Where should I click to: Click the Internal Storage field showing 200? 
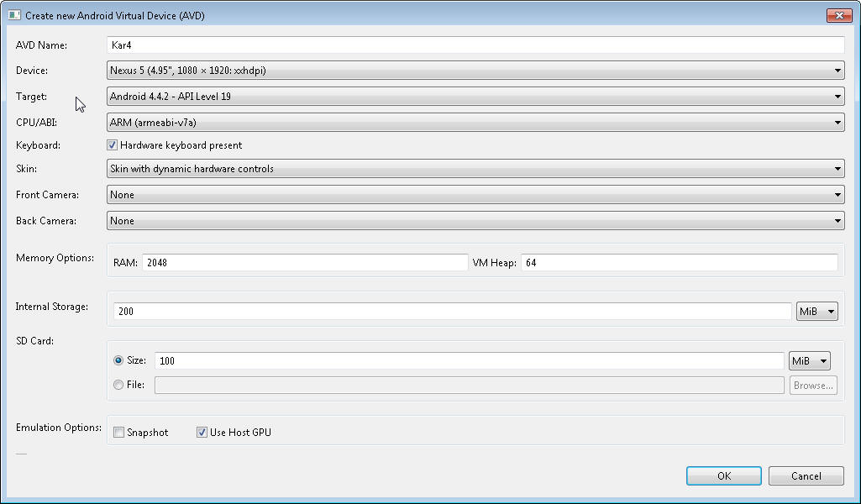point(453,312)
